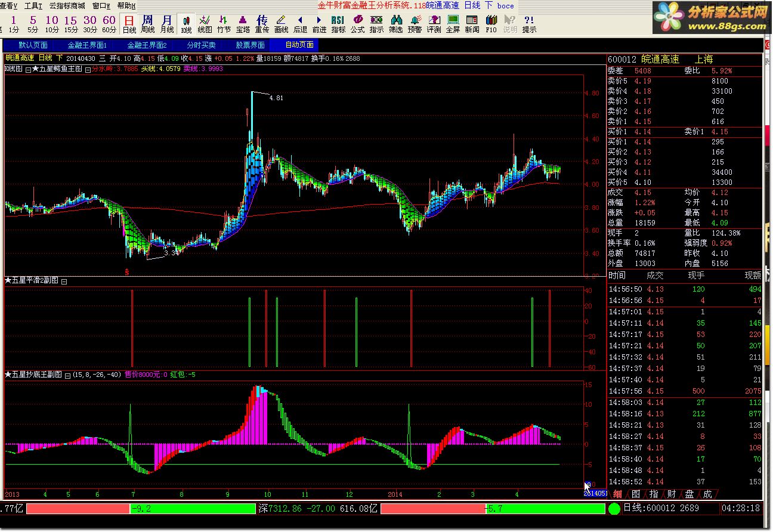The height and width of the screenshot is (532, 773).
Task: Open the 帮助H menu
Action: click(126, 5)
